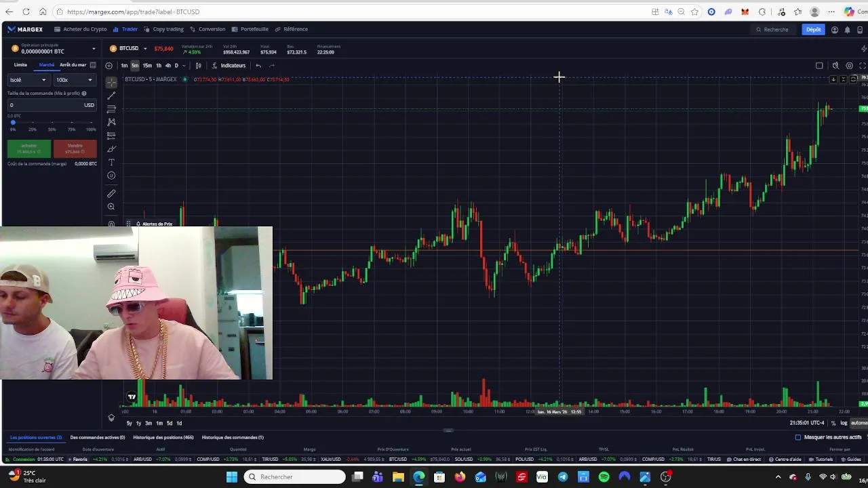Click the Margex logo
The image size is (868, 488).
pyautogui.click(x=25, y=29)
